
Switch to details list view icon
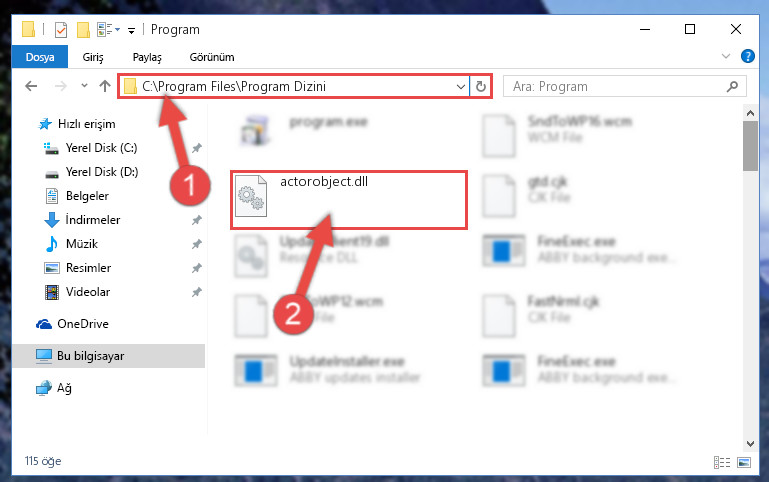721,462
